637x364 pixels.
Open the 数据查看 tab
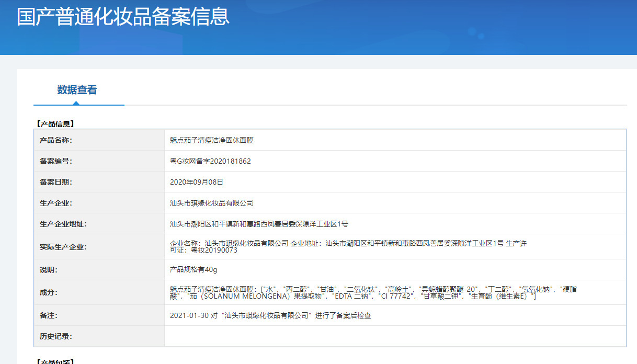(77, 90)
